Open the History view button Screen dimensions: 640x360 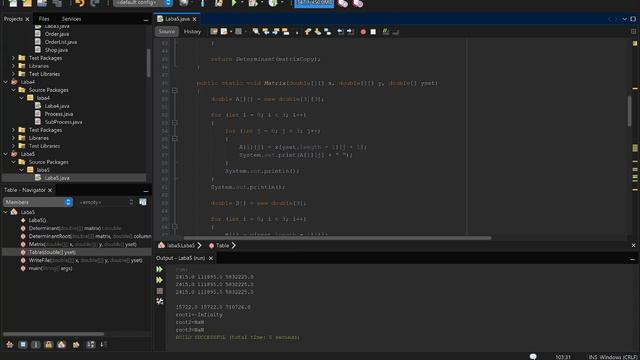click(x=192, y=31)
